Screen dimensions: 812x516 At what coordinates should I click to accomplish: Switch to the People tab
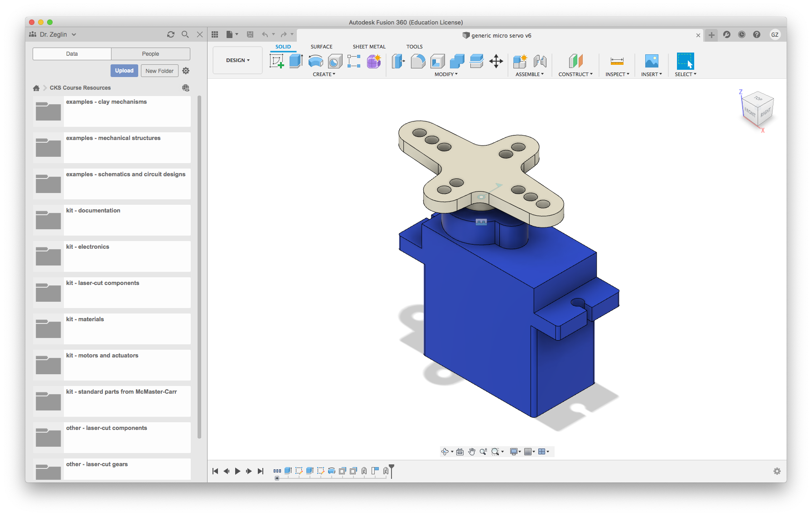150,53
